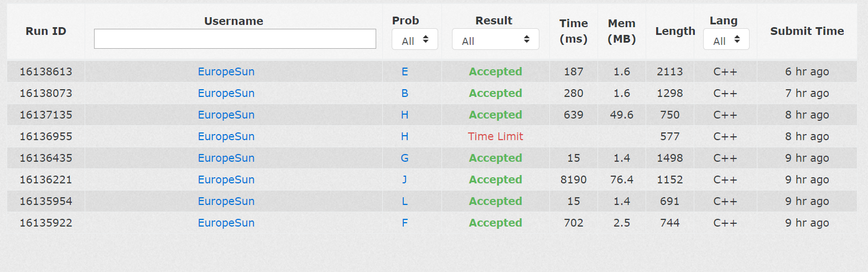Click the Username search input field
Image resolution: width=868 pixels, height=272 pixels.
coord(235,39)
